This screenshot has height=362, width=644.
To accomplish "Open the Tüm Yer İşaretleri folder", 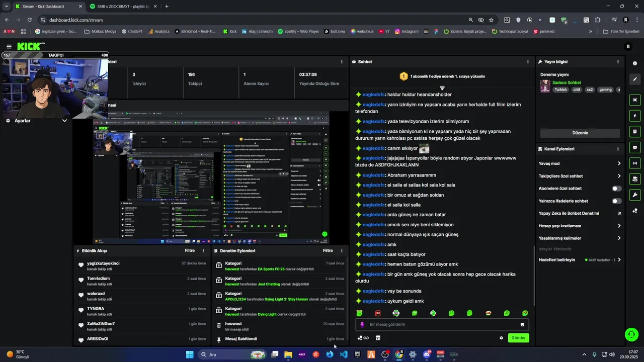I will [x=621, y=31].
